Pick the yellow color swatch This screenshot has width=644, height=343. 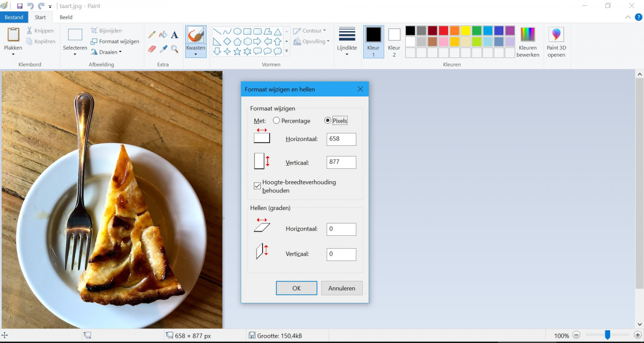(x=466, y=31)
